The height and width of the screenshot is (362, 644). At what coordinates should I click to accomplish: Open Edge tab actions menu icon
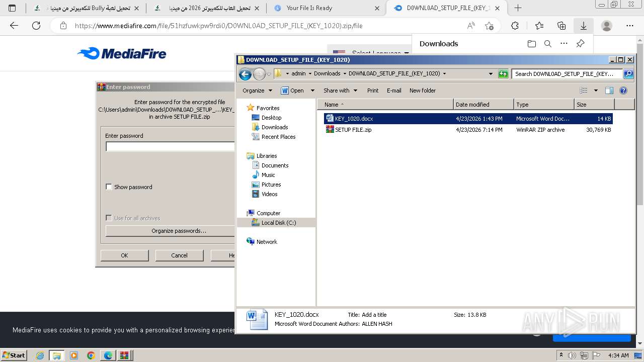tap(13, 8)
